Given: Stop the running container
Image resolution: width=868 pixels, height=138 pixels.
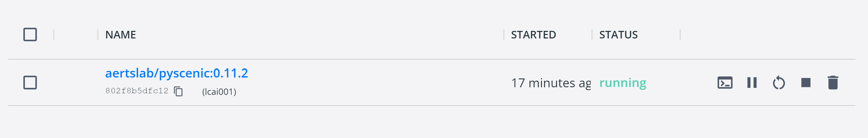Looking at the screenshot, I should pos(806,83).
